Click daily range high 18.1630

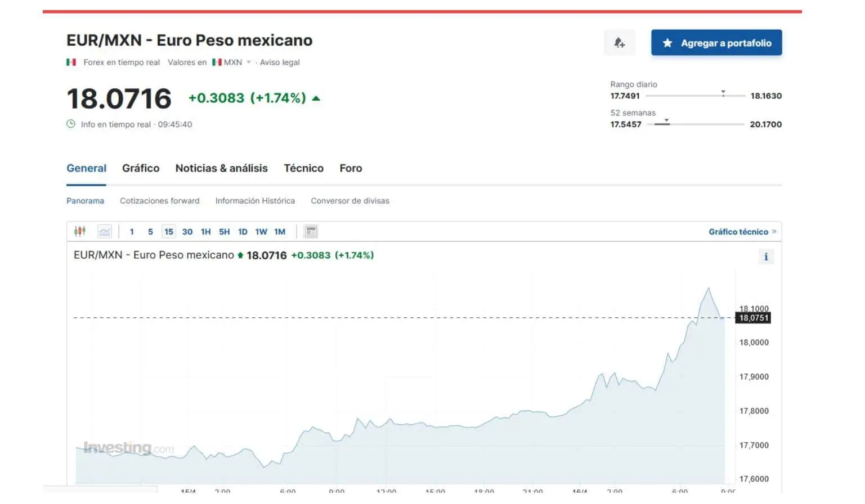pyautogui.click(x=766, y=96)
